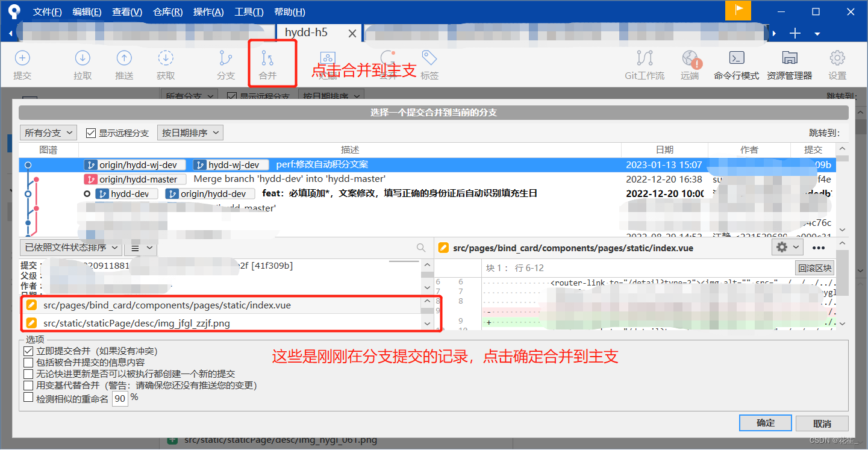Click modified icon beside img_jfgl_zzjf.png
Viewport: 868px width, 450px height.
coord(31,323)
